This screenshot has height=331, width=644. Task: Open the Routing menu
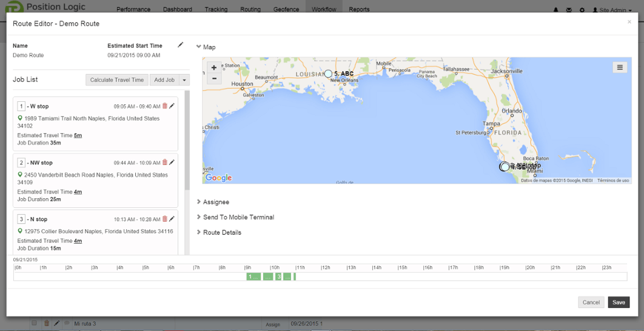[x=250, y=10]
